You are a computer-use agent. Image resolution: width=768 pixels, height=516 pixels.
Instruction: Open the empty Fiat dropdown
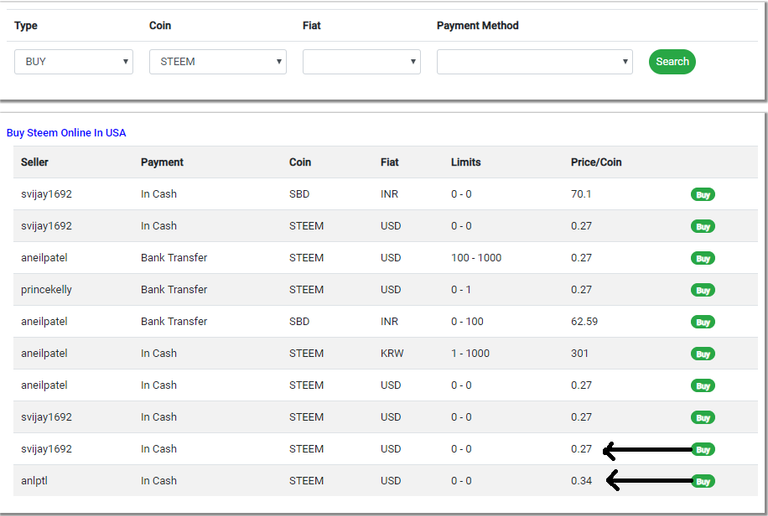pos(361,62)
